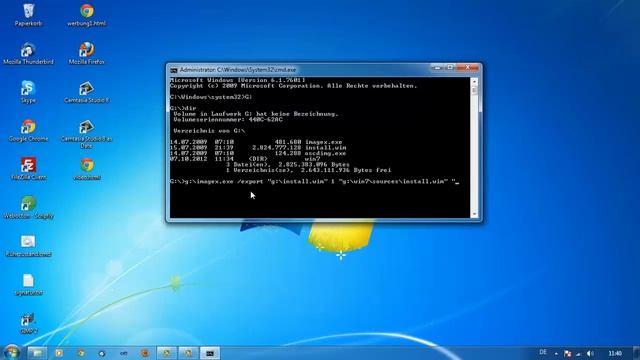Show hidden tray icons arrow
The height and width of the screenshot is (360, 640).
(x=556, y=353)
